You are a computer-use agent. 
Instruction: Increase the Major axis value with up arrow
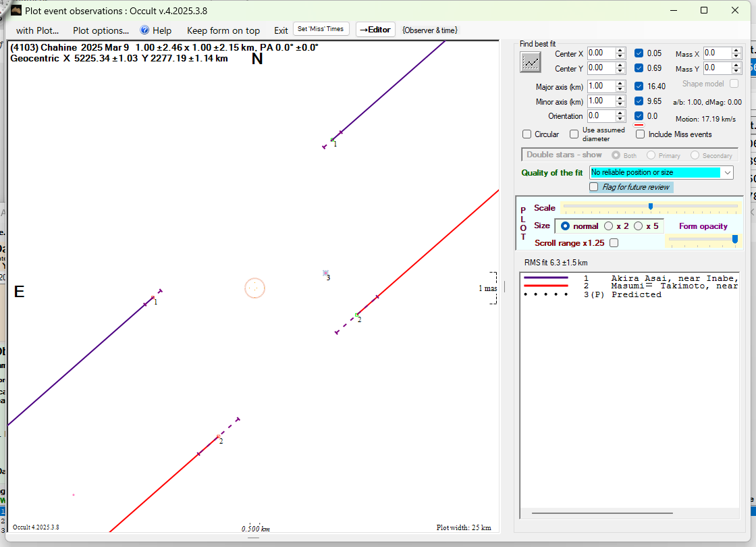[x=620, y=83]
